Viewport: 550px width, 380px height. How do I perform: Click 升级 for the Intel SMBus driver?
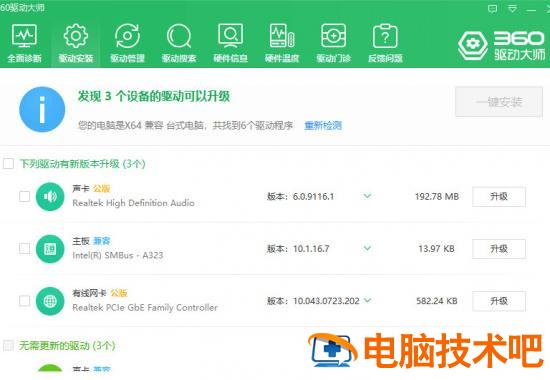pyautogui.click(x=499, y=249)
